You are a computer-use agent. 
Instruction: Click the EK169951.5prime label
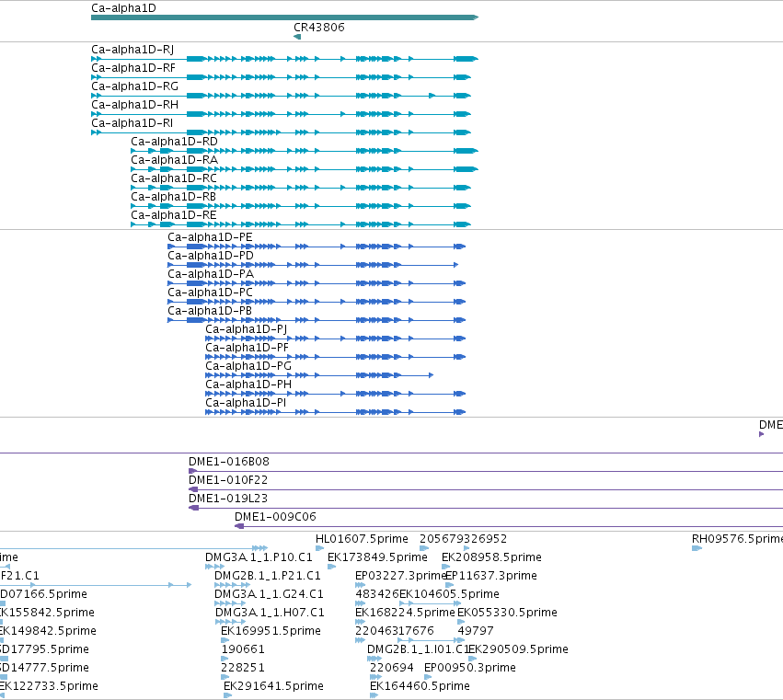click(x=271, y=632)
